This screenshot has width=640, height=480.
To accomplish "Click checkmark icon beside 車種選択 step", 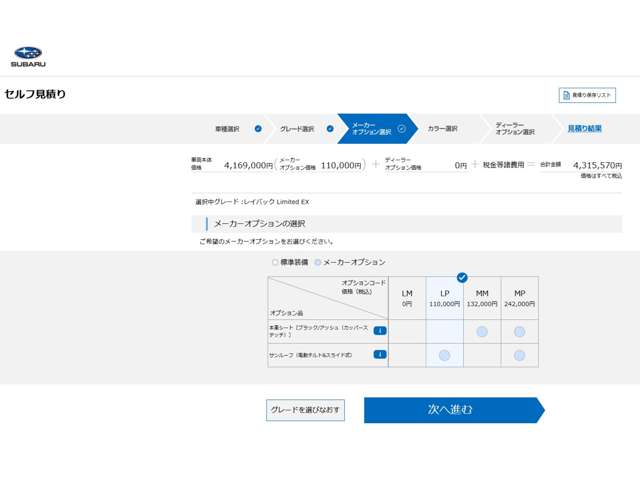I will coord(258,129).
